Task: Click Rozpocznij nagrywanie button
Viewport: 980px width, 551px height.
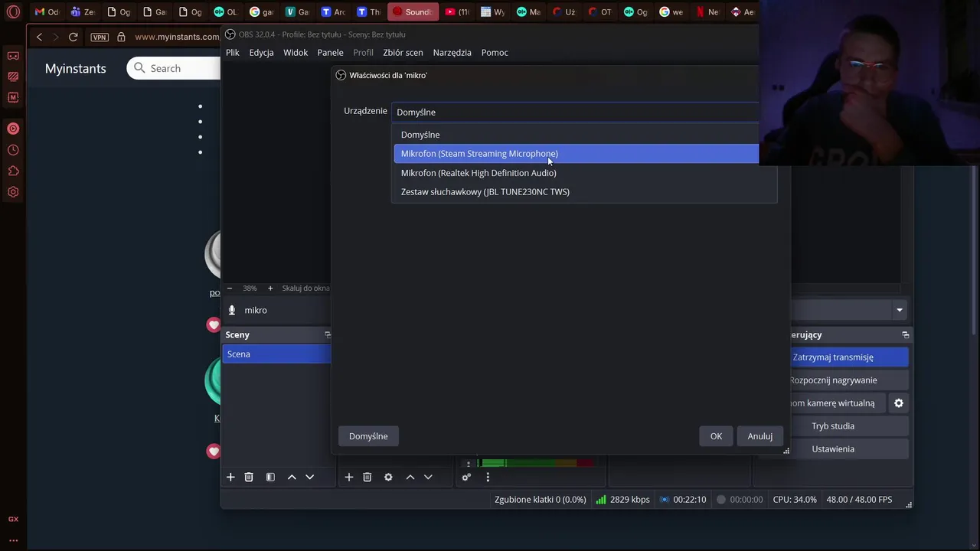Action: tap(849, 380)
